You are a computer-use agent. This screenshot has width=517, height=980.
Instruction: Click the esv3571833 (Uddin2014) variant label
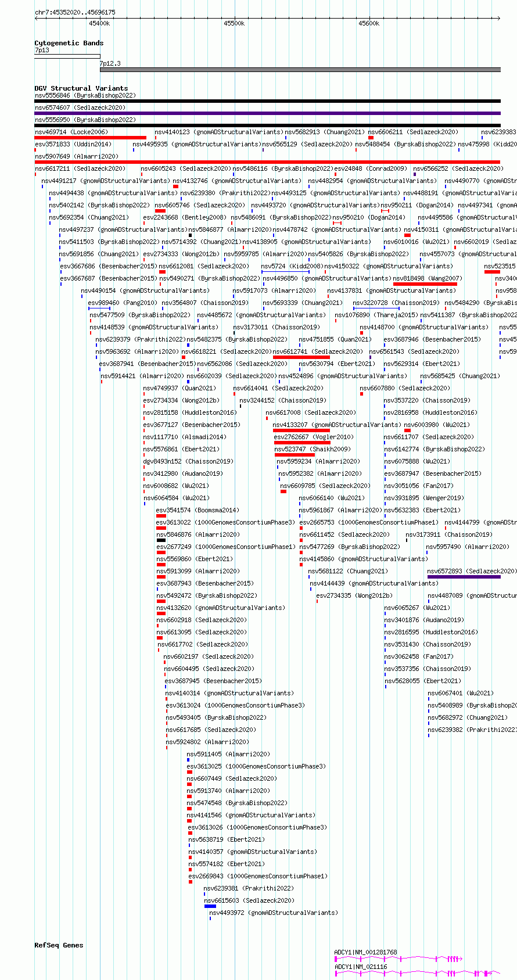(73, 144)
